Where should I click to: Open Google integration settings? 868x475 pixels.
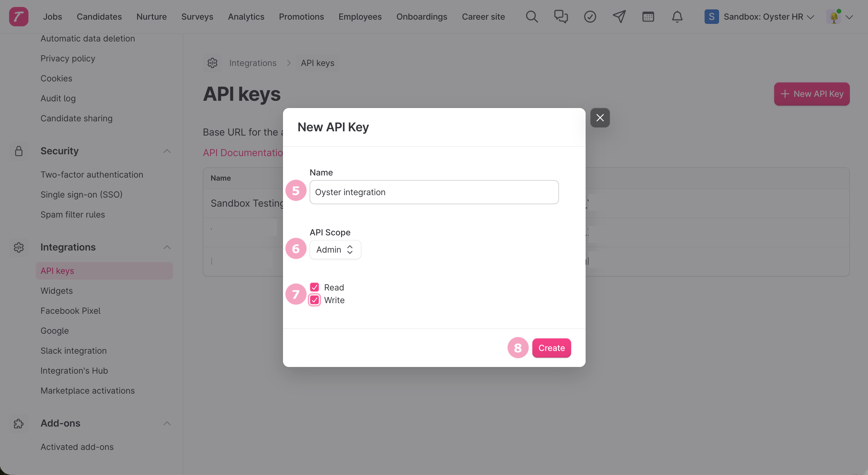point(54,331)
